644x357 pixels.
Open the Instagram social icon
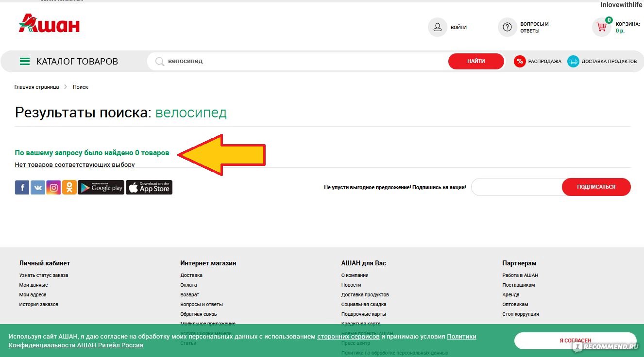[x=53, y=187]
